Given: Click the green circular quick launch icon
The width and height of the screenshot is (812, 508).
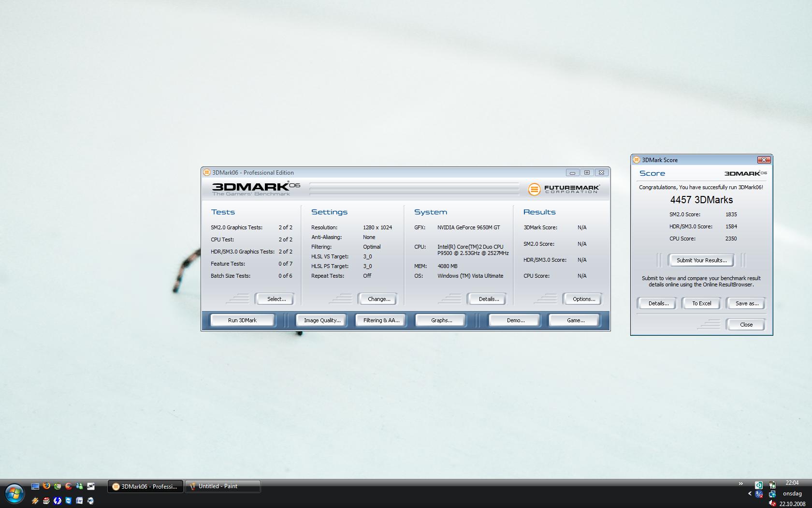Looking at the screenshot, I should (58, 486).
